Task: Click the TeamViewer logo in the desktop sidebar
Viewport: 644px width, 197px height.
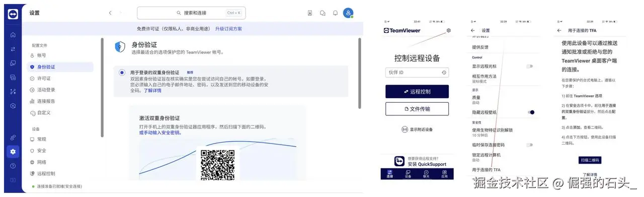Action: (13, 14)
